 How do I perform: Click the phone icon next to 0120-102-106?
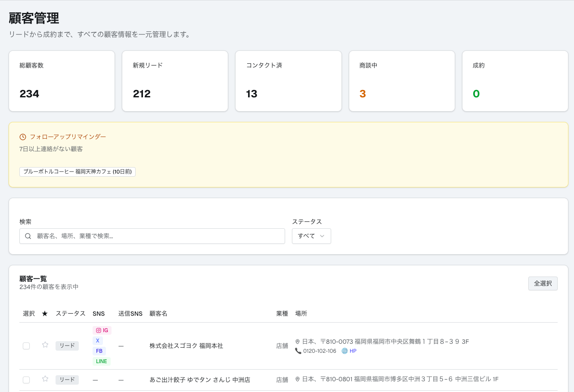point(299,351)
